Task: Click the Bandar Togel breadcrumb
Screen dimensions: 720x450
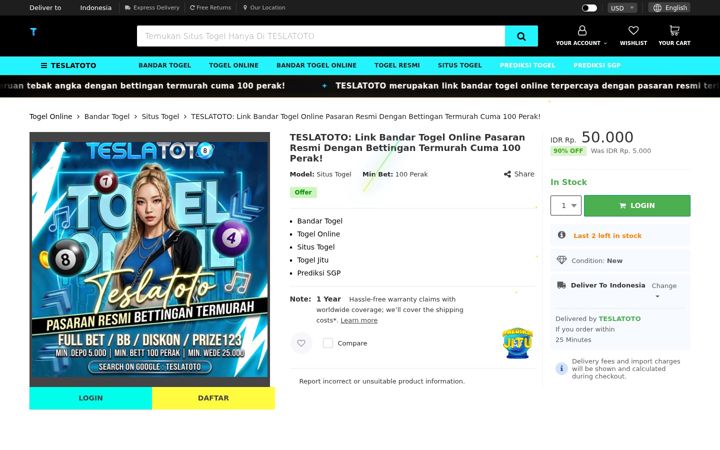Action: pyautogui.click(x=107, y=117)
